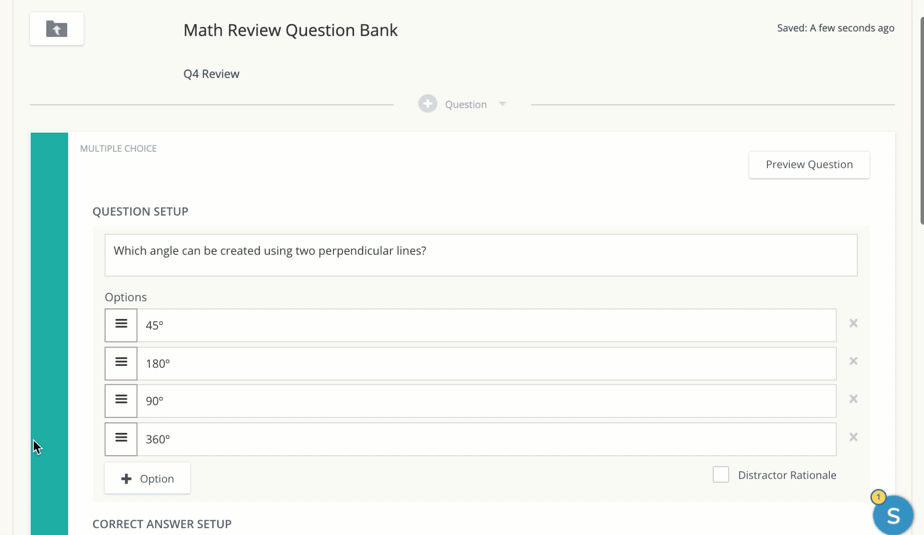Click the 360° option text field
The image size is (924, 535).
(x=486, y=439)
